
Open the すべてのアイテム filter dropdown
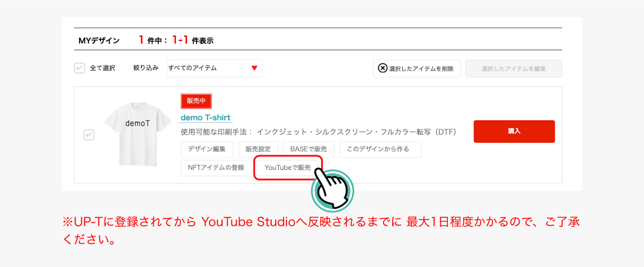click(x=214, y=68)
